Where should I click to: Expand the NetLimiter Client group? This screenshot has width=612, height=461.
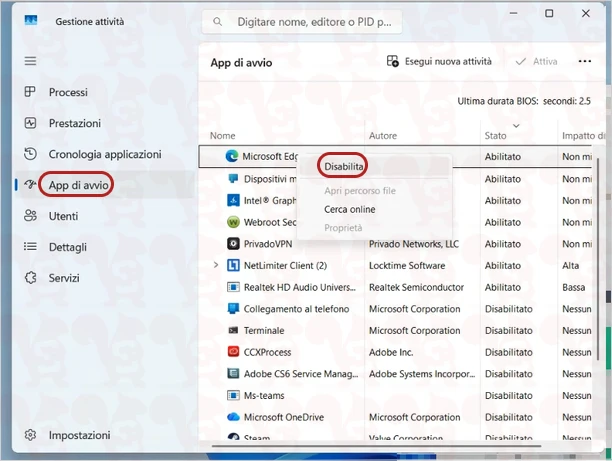click(216, 265)
